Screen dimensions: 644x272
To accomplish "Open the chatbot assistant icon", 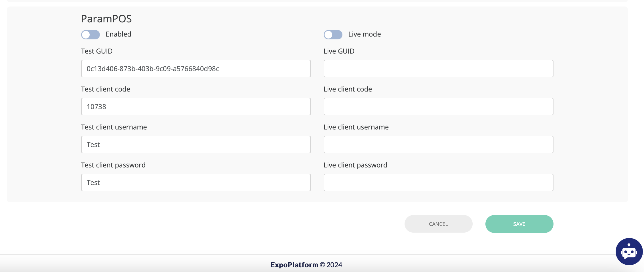I will click(629, 252).
